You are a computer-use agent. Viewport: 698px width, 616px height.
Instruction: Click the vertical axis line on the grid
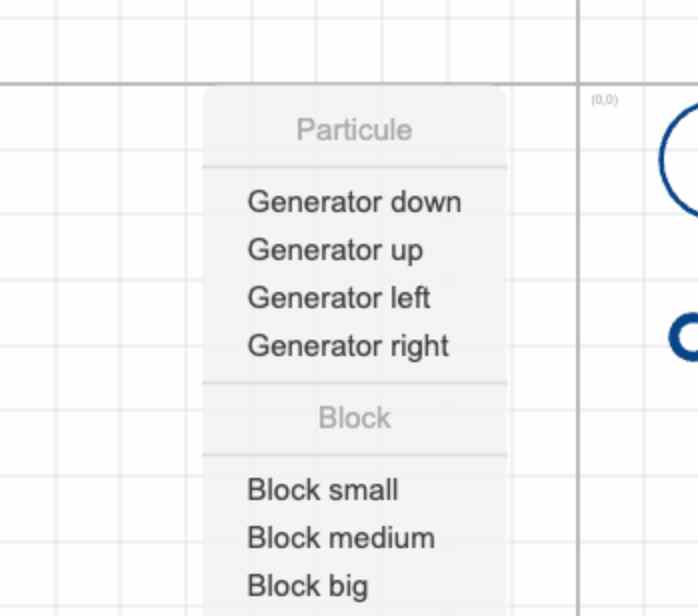(x=578, y=300)
